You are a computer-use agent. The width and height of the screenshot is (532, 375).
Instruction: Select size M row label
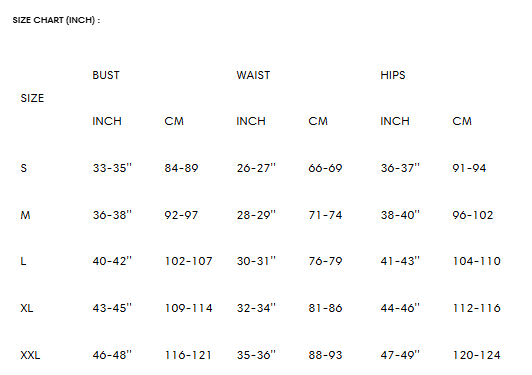[x=25, y=215]
